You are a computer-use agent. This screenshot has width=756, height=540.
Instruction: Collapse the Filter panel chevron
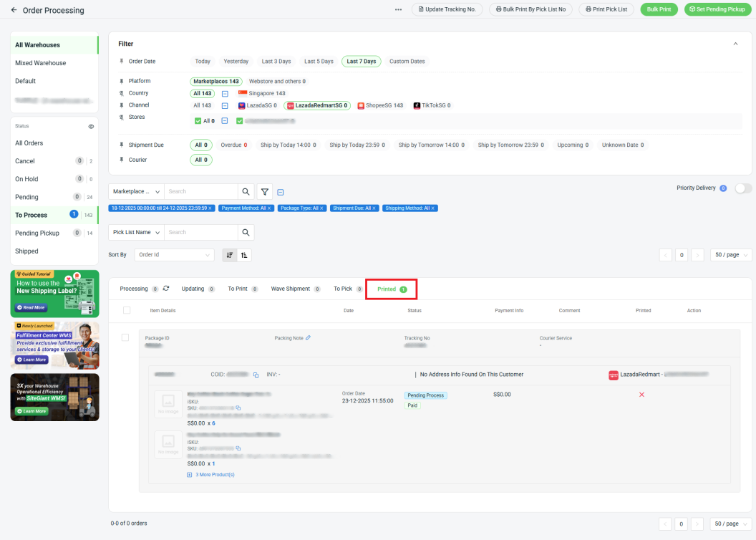[735, 44]
